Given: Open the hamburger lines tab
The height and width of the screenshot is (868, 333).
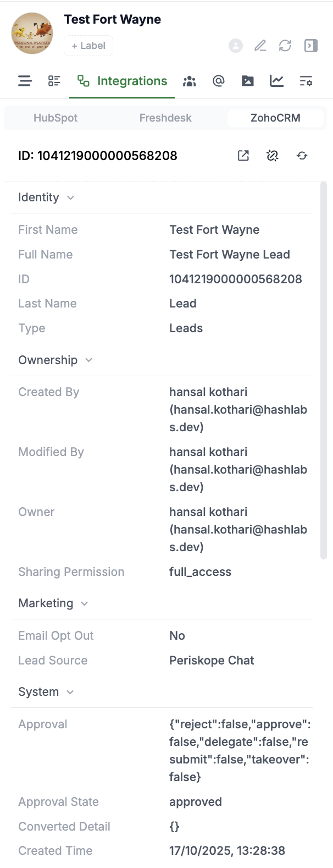Looking at the screenshot, I should (25, 81).
